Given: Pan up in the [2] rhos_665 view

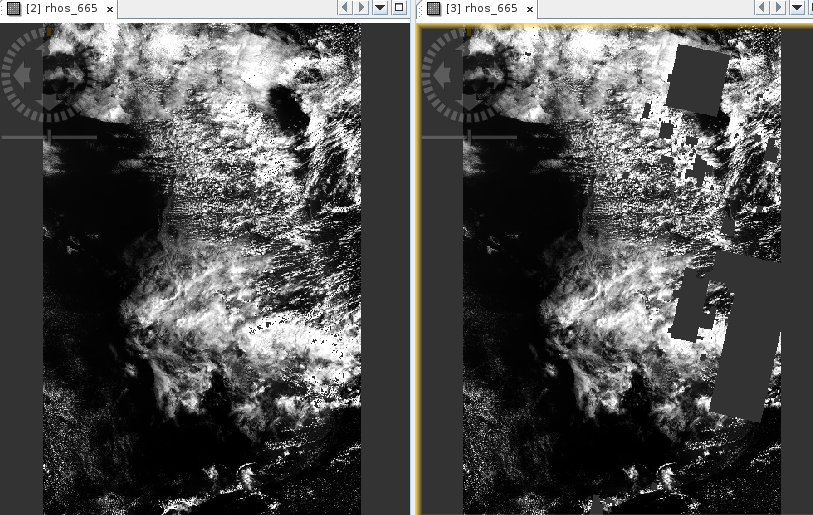Looking at the screenshot, I should pyautogui.click(x=49, y=48).
